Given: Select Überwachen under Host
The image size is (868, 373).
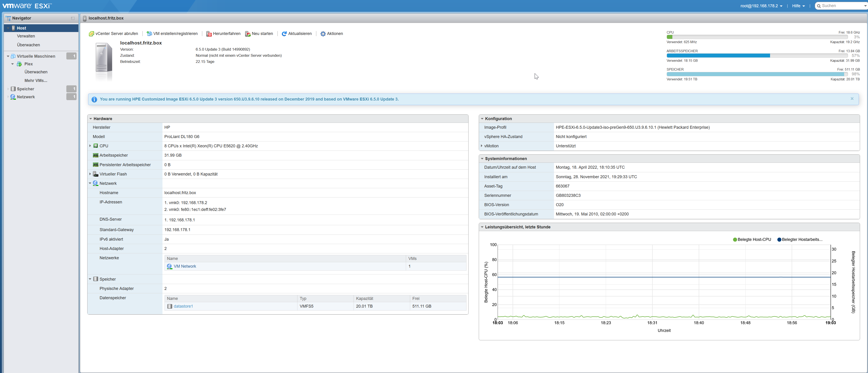Looking at the screenshot, I should pos(28,45).
